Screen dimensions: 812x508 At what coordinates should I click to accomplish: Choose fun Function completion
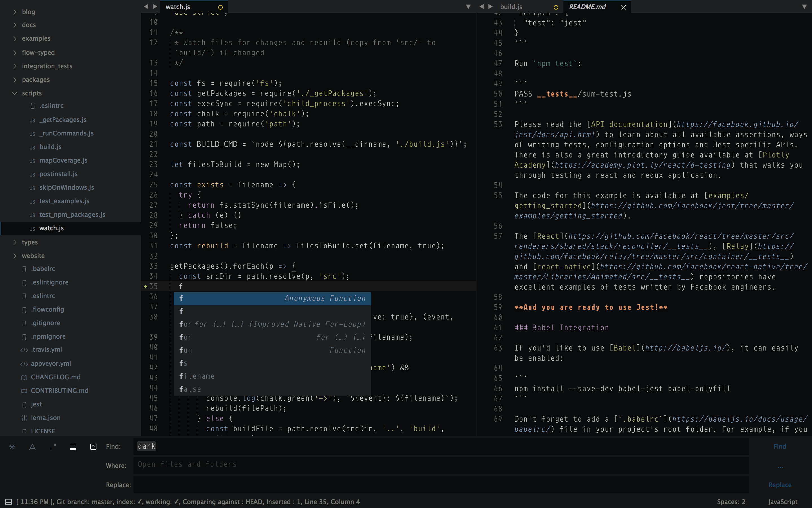[272, 350]
